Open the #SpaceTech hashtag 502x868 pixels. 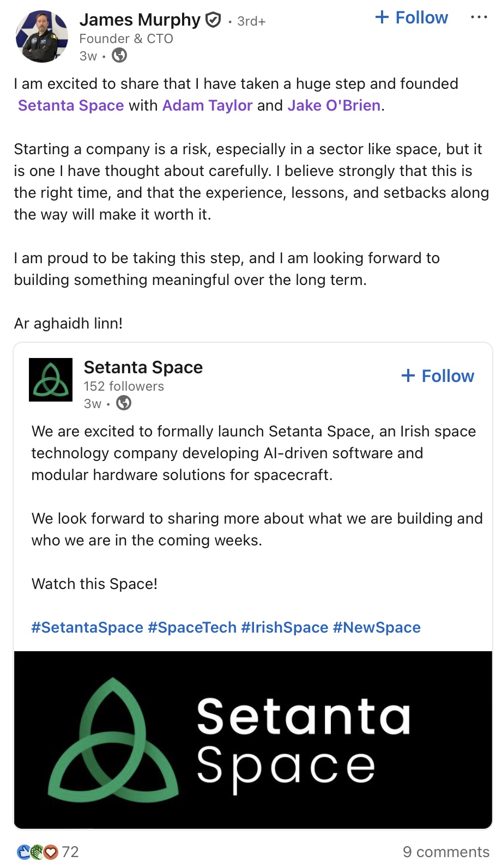click(192, 627)
